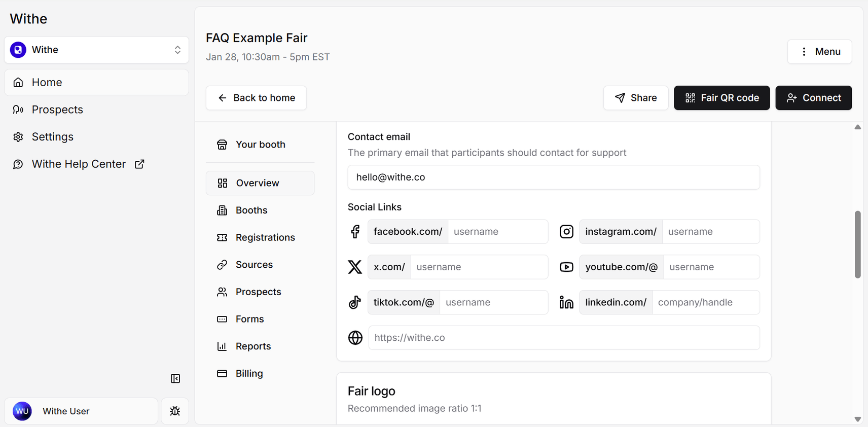Open the Fair QR code
The image size is (868, 427).
point(721,98)
